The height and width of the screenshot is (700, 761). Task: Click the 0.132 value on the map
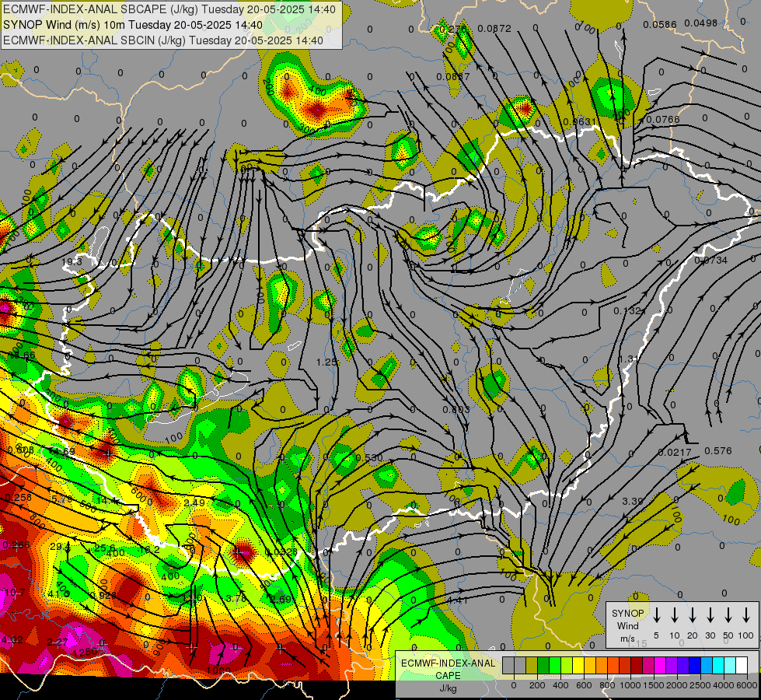tap(627, 310)
